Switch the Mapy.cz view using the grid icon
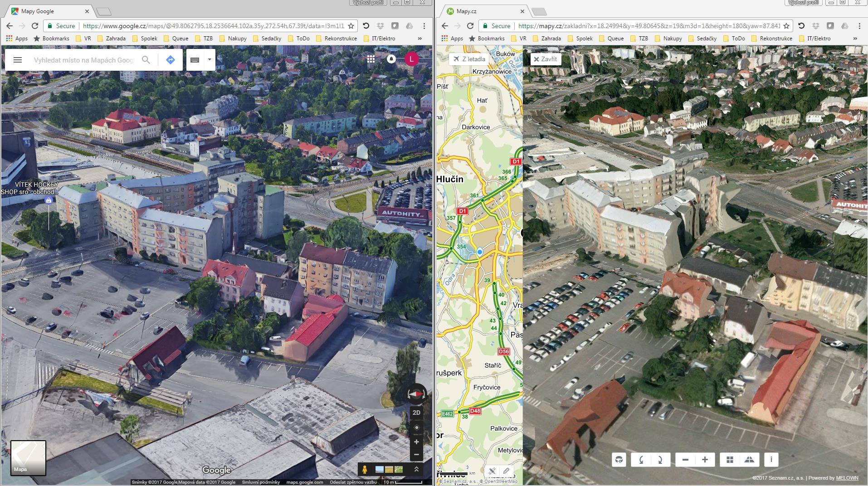Image resolution: width=868 pixels, height=486 pixels. [730, 460]
